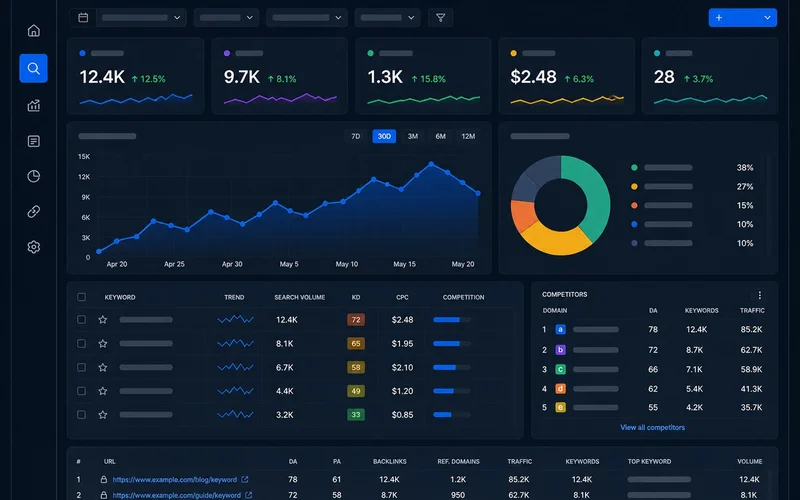Star the keyword with 6.7K volume
The height and width of the screenshot is (500, 800).
tap(103, 367)
